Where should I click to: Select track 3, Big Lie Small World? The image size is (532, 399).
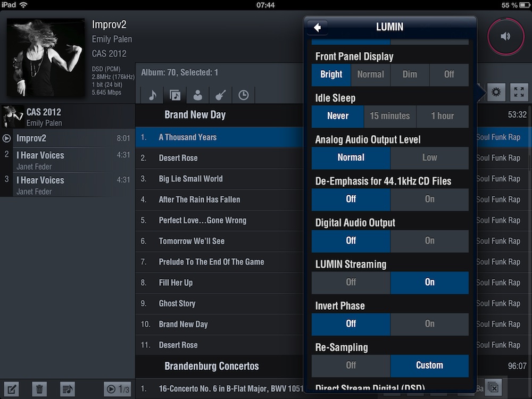click(219, 179)
